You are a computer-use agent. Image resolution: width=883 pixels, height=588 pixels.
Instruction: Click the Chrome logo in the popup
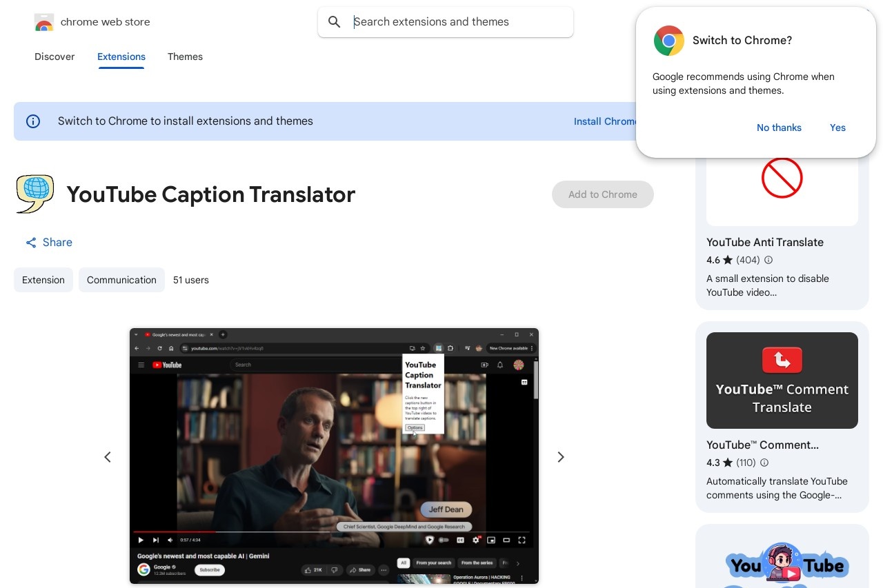[x=669, y=41]
